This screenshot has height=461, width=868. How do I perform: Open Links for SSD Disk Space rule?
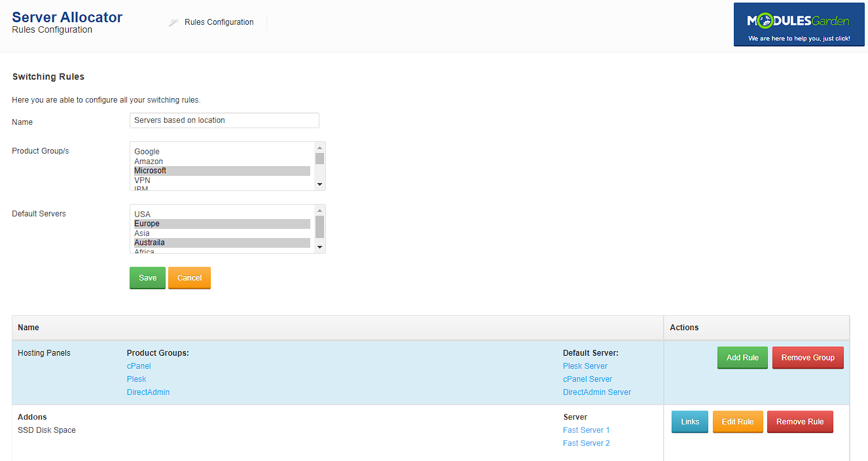(690, 422)
